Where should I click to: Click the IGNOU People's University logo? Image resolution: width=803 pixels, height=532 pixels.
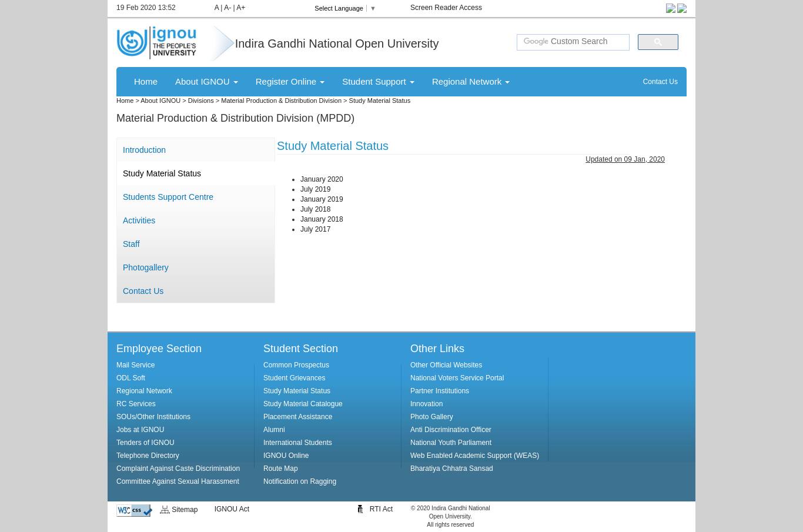156,42
